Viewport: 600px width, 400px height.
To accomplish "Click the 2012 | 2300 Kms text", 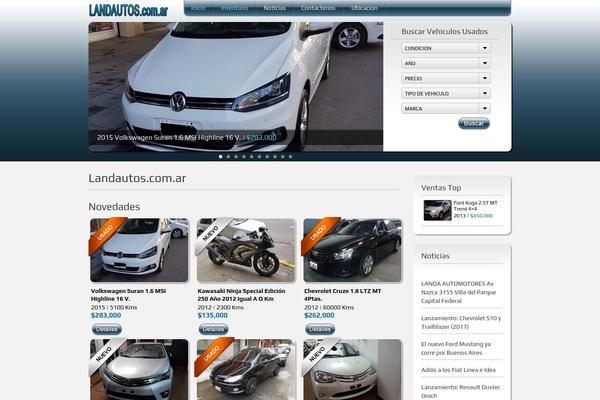I will (x=220, y=307).
